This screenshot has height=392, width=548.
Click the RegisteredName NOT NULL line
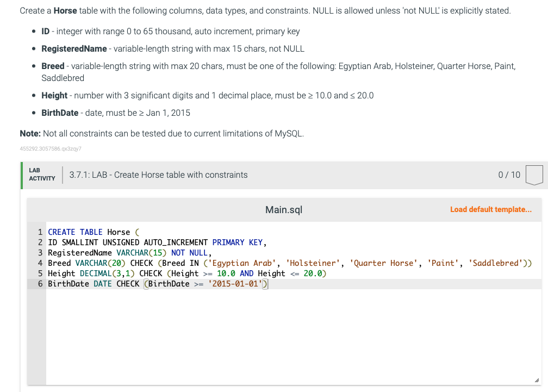point(130,253)
